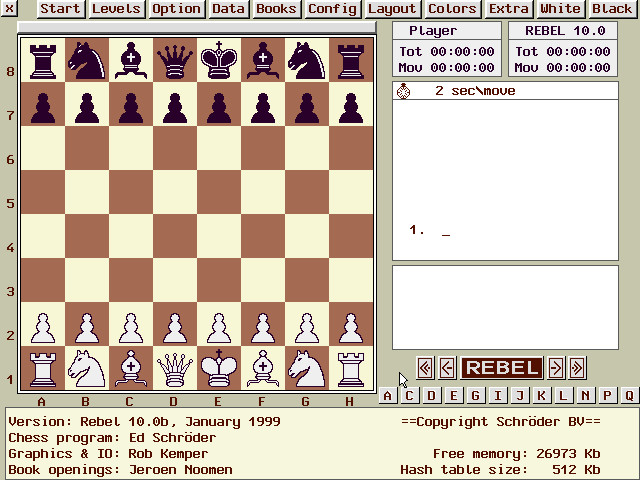Open the Extra menu
Screen dimensions: 640x480
coord(509,9)
